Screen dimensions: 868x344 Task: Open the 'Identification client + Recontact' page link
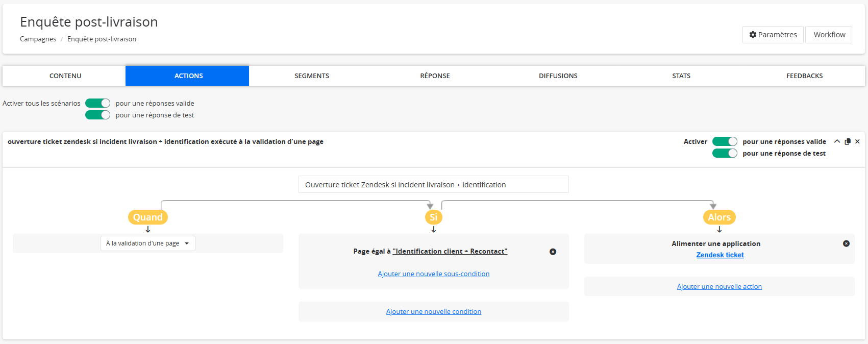[x=450, y=251]
